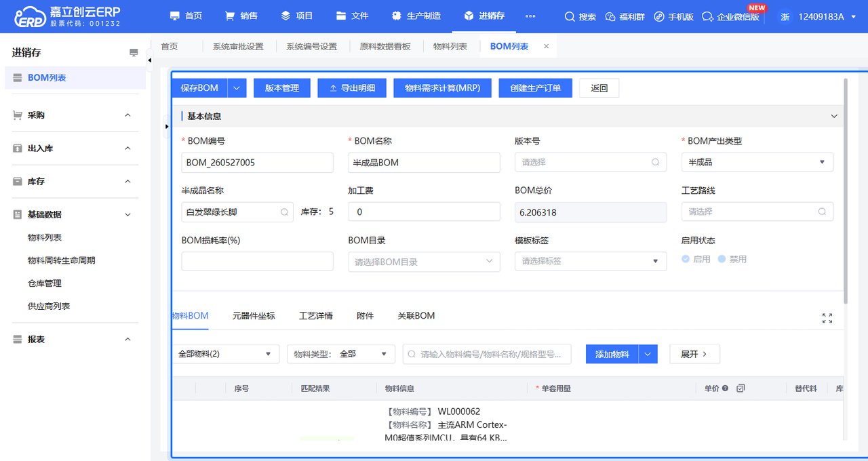Expand the 报表 sidebar group

pos(127,339)
